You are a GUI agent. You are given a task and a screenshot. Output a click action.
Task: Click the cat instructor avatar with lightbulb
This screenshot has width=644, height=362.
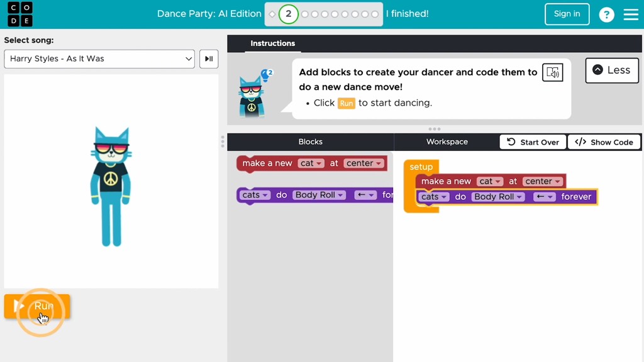point(253,93)
